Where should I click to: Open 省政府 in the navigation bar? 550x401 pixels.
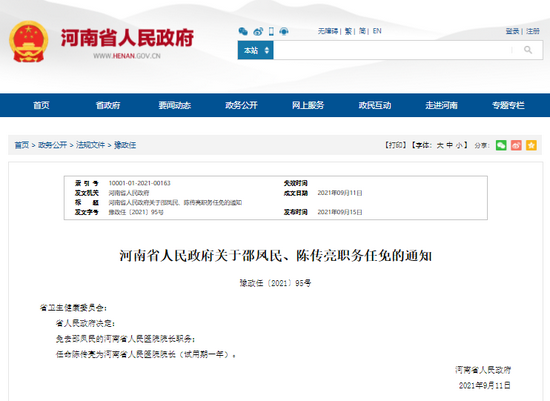[x=108, y=105]
